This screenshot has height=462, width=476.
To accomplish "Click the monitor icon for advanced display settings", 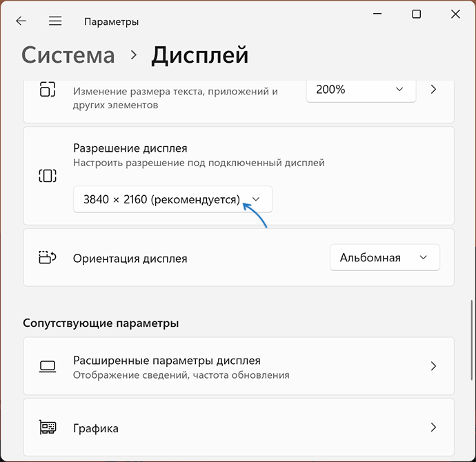I will pyautogui.click(x=47, y=366).
